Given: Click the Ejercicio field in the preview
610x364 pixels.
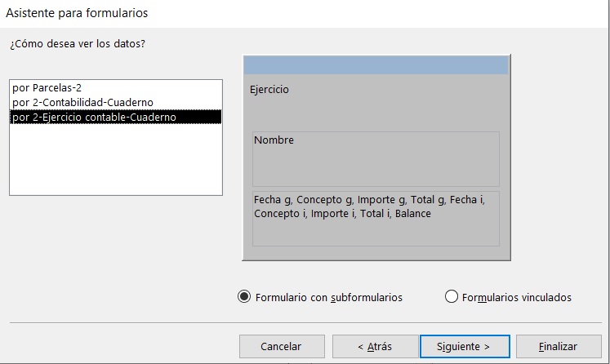Looking at the screenshot, I should pyautogui.click(x=269, y=90).
